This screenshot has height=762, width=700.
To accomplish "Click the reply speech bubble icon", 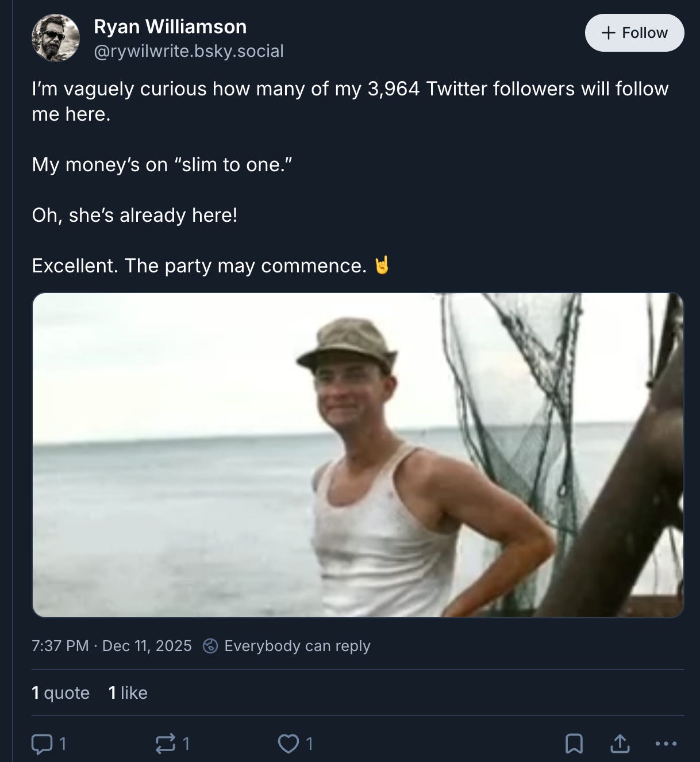I will [x=41, y=744].
